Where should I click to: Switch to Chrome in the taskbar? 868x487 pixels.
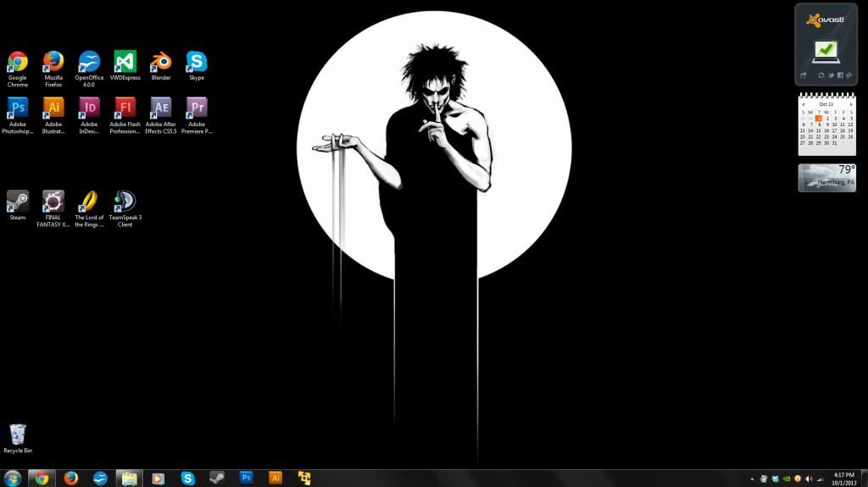pyautogui.click(x=42, y=479)
